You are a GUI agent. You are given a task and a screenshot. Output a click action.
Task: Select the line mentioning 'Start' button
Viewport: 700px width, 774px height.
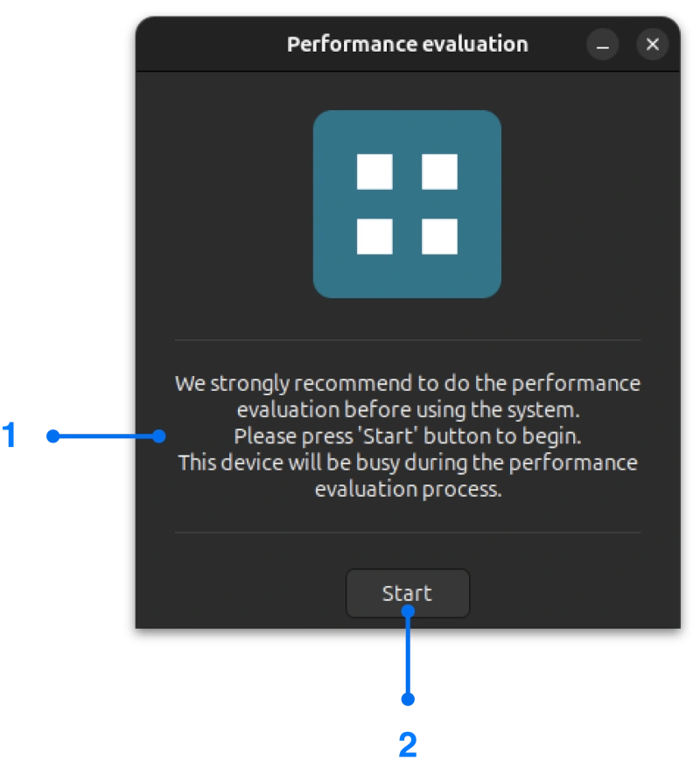[x=407, y=436]
